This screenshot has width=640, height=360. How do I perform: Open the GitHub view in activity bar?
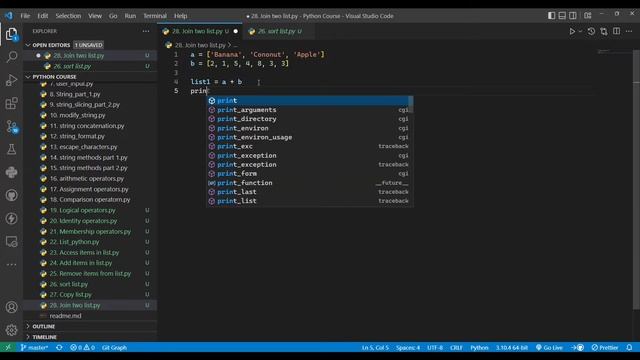pyautogui.click(x=11, y=196)
